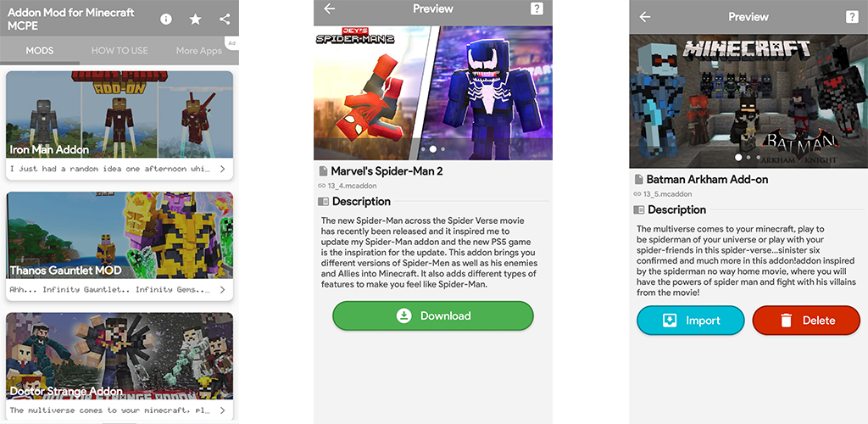The width and height of the screenshot is (868, 424).
Task: Switch to the HOW TO USE tab
Action: (x=120, y=50)
